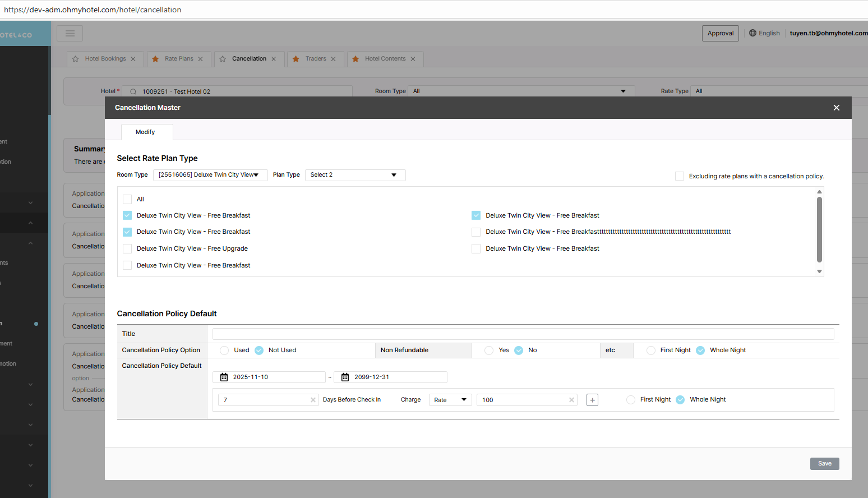This screenshot has width=868, height=498.
Task: Switch to the Hotel Bookings tab
Action: pyautogui.click(x=105, y=59)
